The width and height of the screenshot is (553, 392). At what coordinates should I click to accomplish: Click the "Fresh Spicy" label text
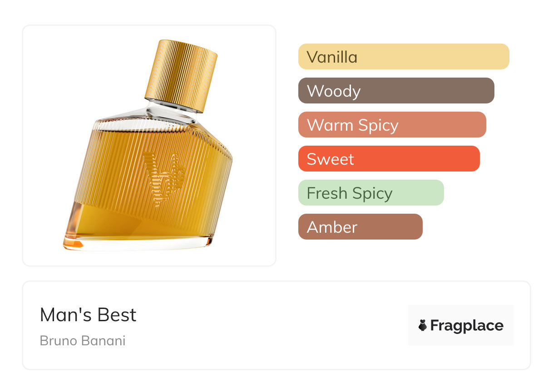(350, 193)
